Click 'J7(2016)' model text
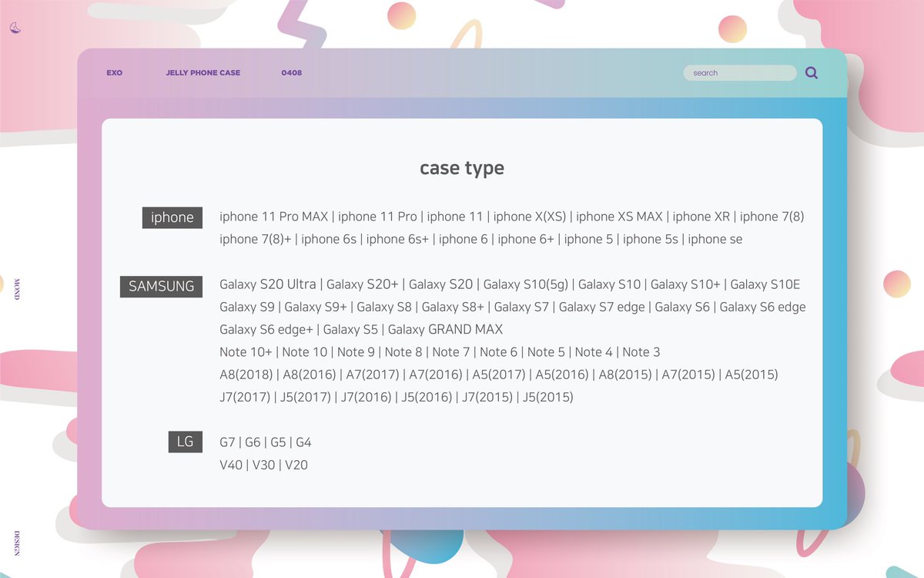 367,398
